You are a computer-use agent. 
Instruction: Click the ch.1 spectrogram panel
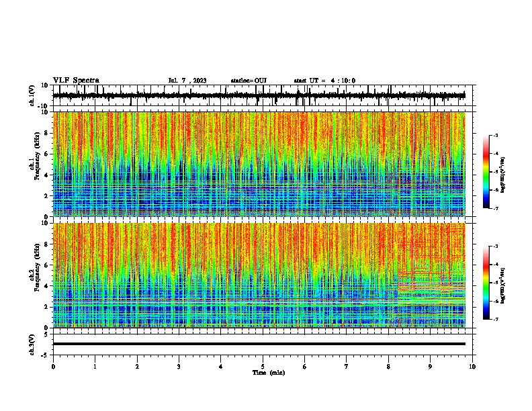point(259,164)
